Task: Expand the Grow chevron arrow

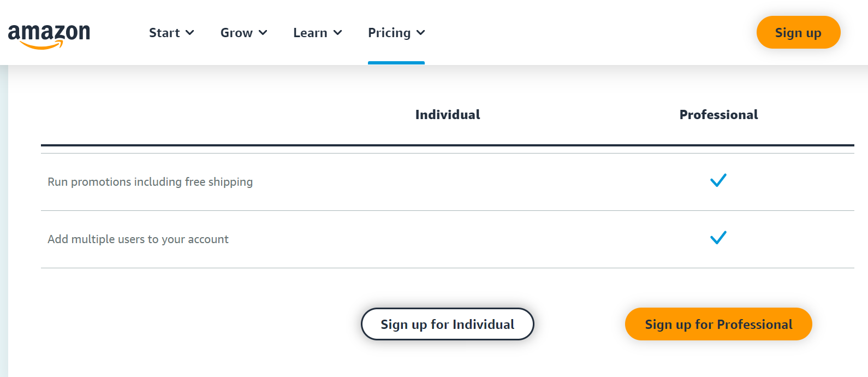Action: (x=263, y=33)
